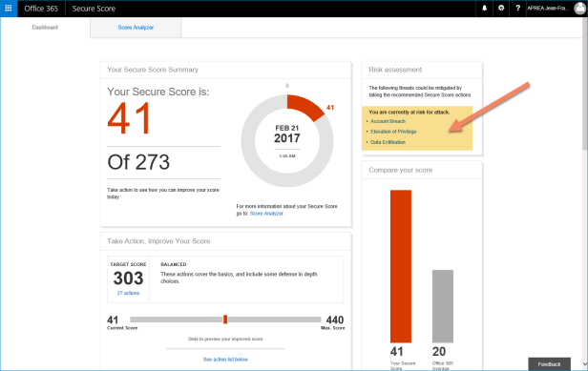Click the FEB 21 2017 date text

point(287,134)
